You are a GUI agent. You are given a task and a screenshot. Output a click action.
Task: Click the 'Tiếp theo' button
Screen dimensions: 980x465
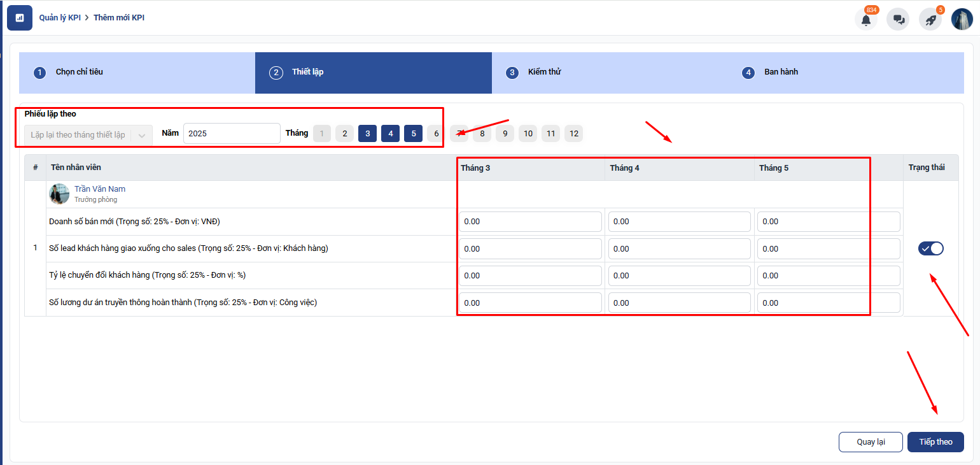coord(935,442)
